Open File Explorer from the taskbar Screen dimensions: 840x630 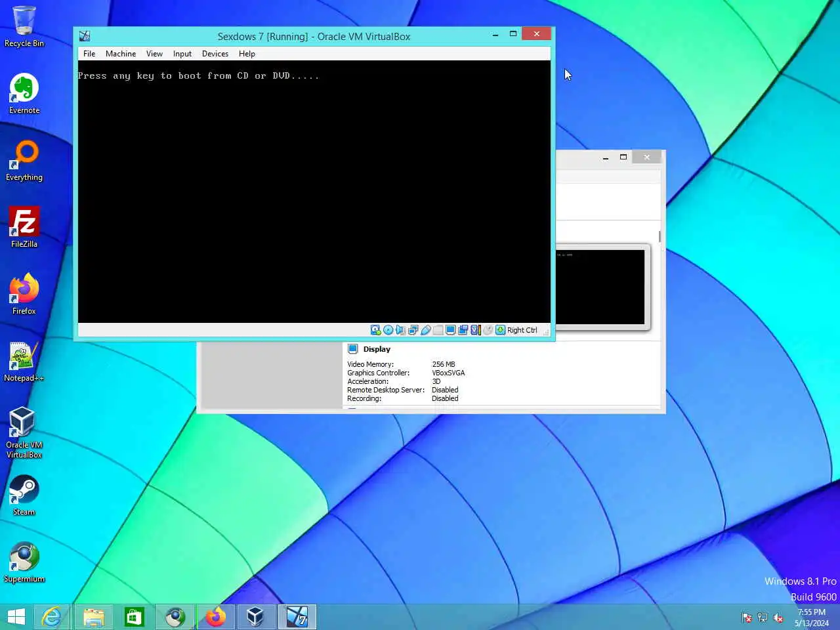[x=93, y=617]
